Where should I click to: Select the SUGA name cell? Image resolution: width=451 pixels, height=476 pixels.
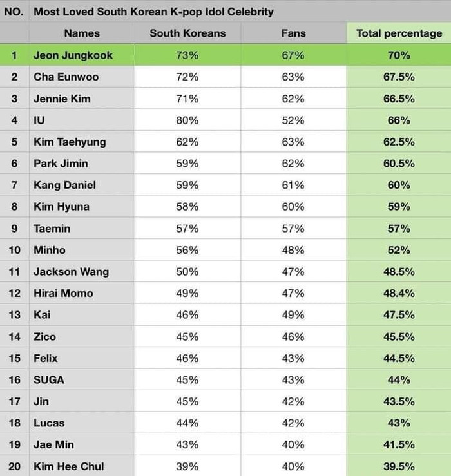point(82,379)
